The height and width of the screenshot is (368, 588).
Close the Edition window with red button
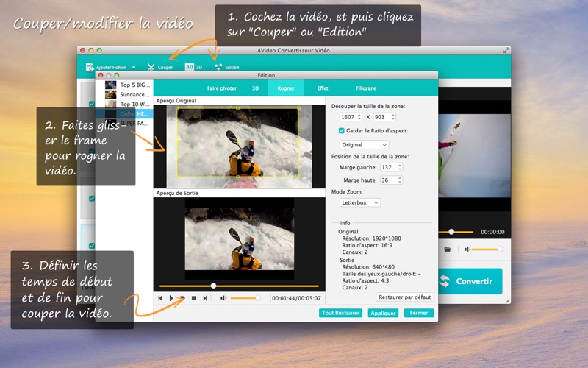coord(101,75)
